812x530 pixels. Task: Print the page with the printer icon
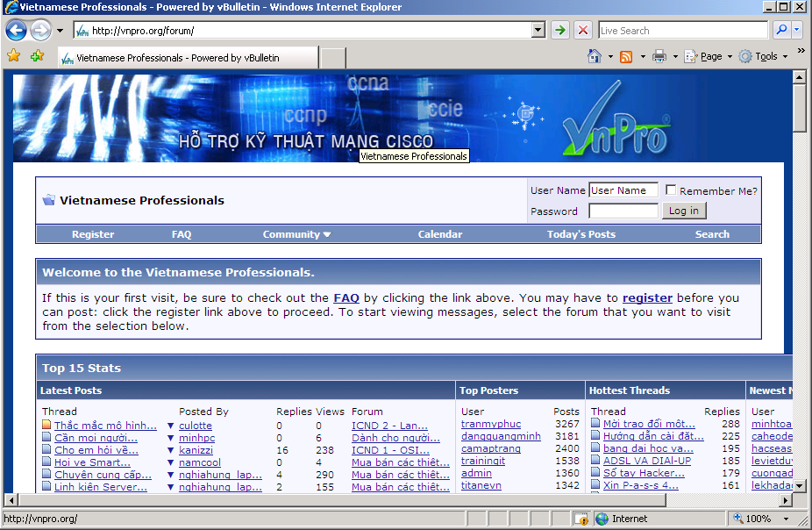659,56
